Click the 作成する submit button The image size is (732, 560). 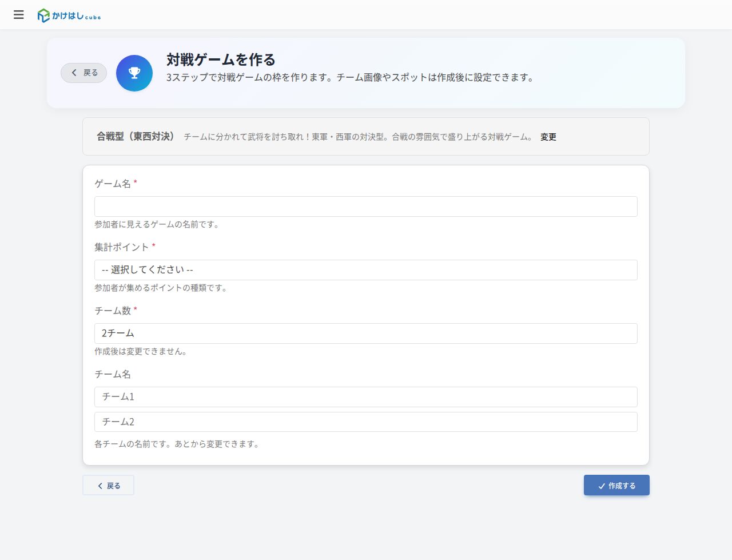pyautogui.click(x=616, y=486)
